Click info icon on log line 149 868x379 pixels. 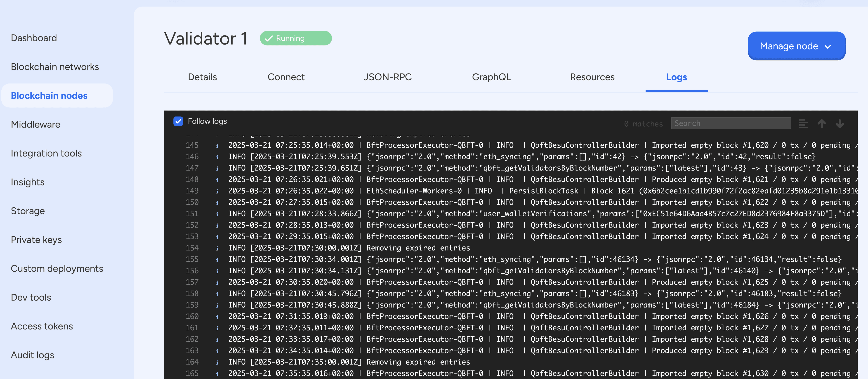tap(217, 191)
